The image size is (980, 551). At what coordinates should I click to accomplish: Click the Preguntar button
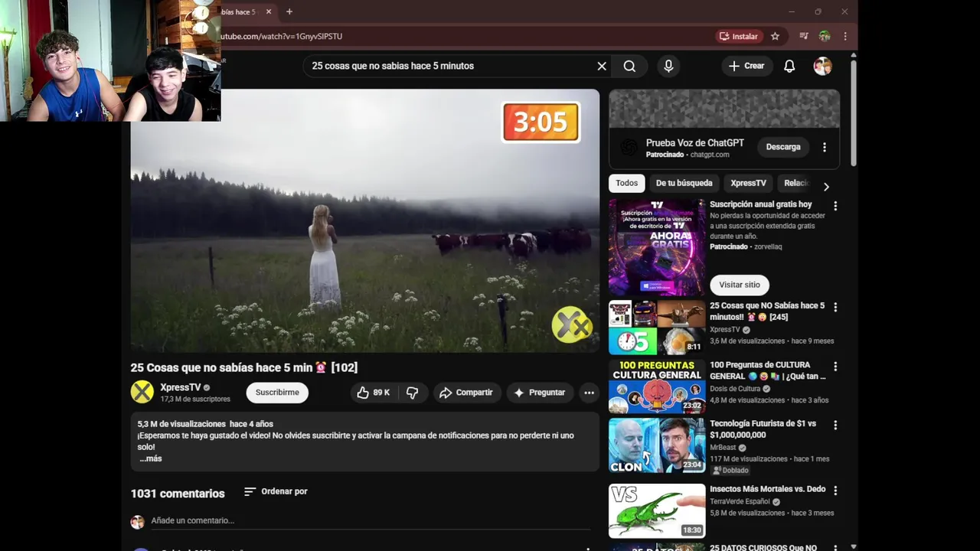coord(540,393)
